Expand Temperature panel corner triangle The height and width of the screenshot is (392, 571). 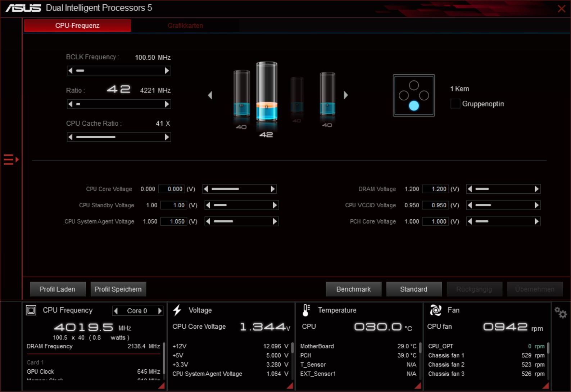click(417, 386)
